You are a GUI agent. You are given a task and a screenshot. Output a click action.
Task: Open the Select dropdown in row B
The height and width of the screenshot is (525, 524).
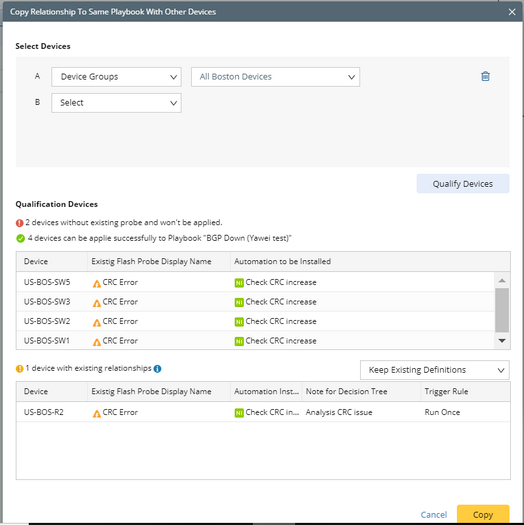116,103
